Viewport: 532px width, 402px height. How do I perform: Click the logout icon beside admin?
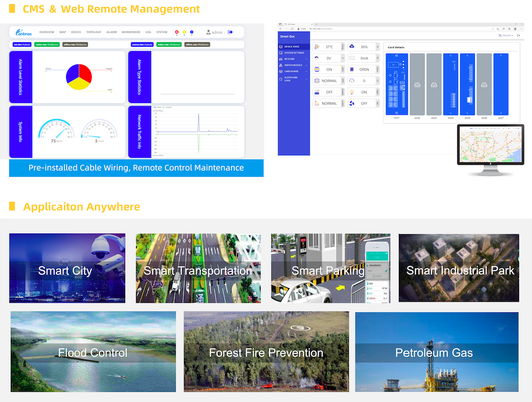point(230,32)
